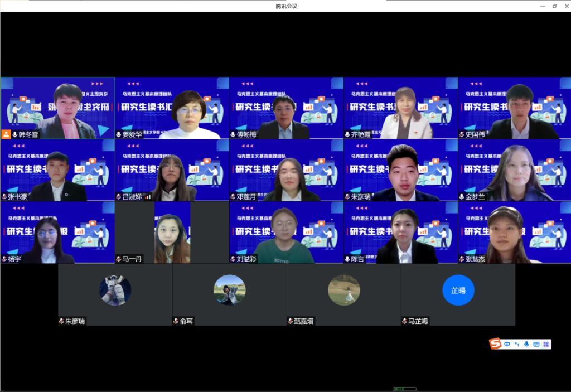Click the orange host icon beside 韩冬雪
571x392 pixels.
6,134
